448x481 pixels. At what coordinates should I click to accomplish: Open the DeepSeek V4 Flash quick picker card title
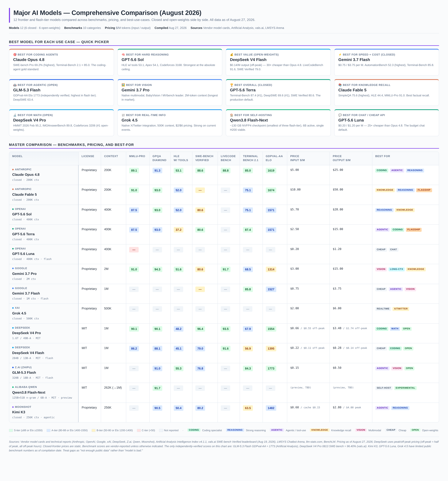tap(248, 60)
